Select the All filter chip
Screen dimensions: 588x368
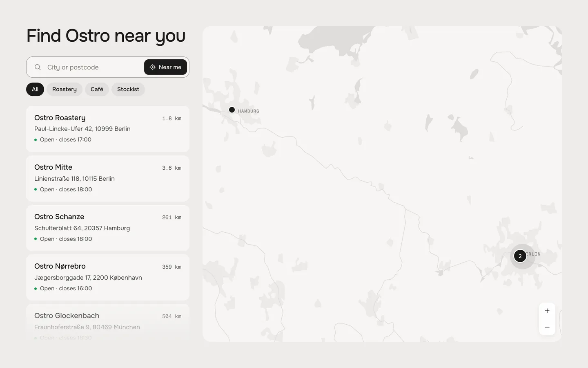35,89
